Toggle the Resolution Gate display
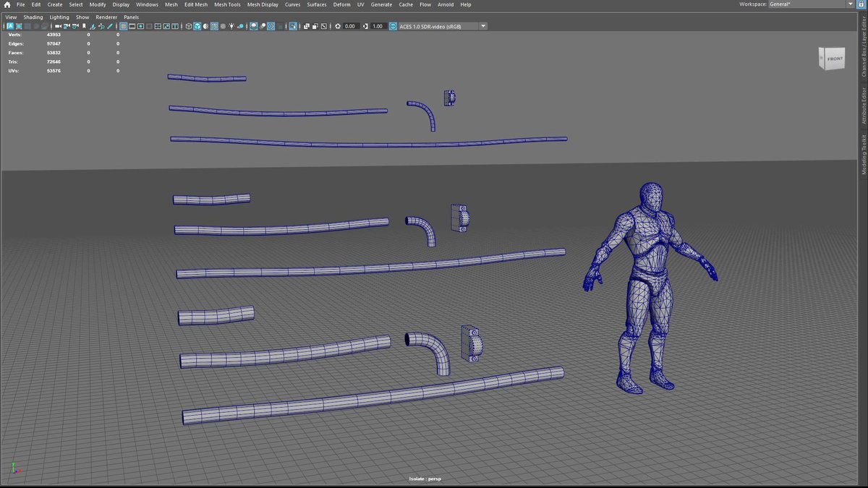868x488 pixels. (140, 26)
